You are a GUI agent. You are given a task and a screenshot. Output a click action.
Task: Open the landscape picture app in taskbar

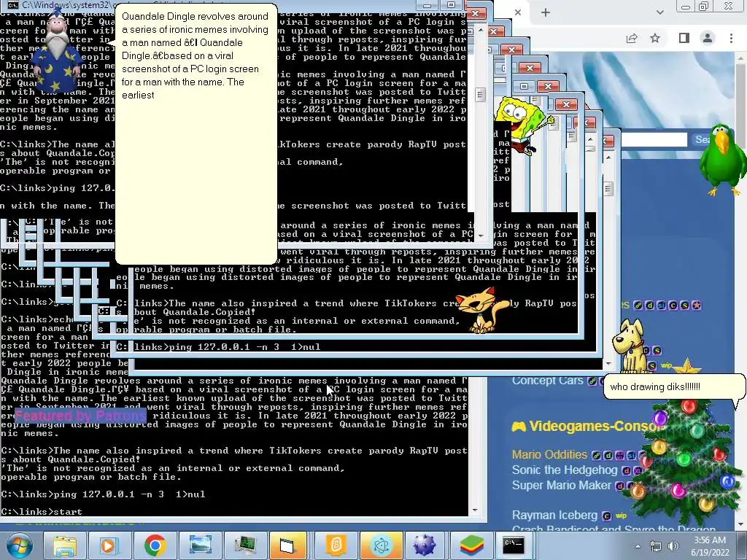[200, 545]
